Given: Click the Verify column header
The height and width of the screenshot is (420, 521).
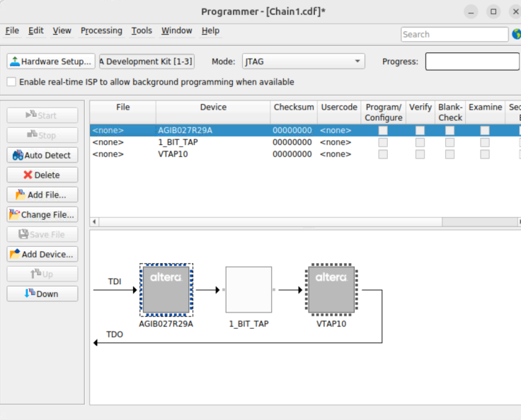Looking at the screenshot, I should pyautogui.click(x=420, y=112).
